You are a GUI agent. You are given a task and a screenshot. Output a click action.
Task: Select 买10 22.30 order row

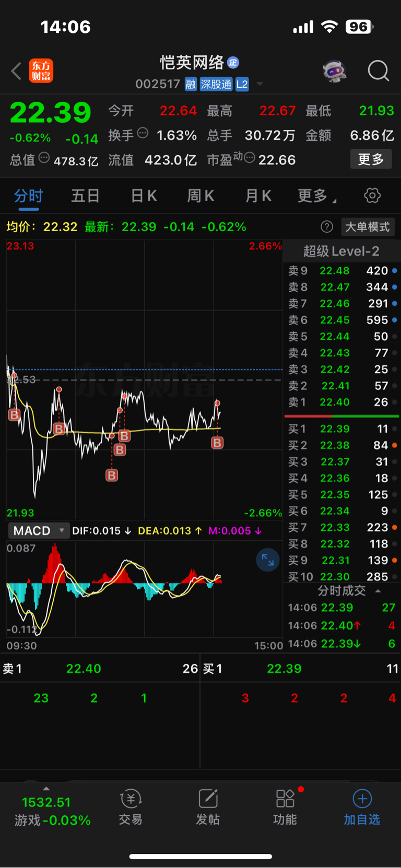pyautogui.click(x=342, y=577)
